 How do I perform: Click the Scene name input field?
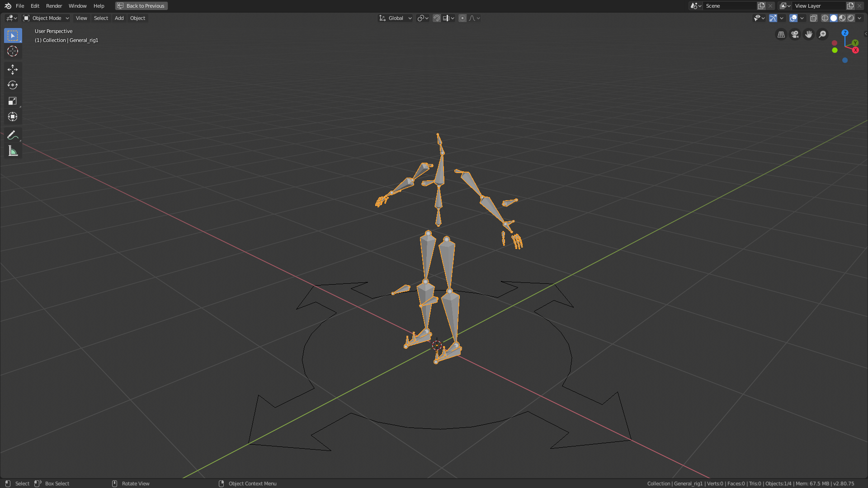[730, 6]
